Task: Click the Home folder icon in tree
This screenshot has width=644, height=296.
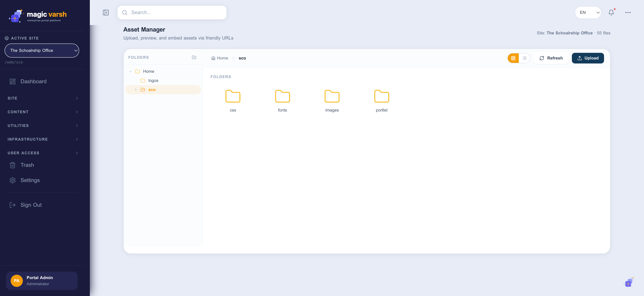Action: [138, 71]
